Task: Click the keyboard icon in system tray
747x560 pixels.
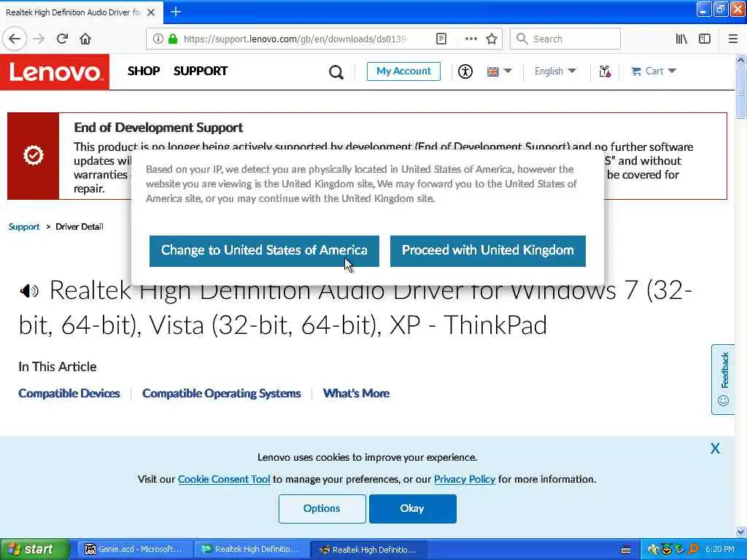Action: click(x=626, y=550)
